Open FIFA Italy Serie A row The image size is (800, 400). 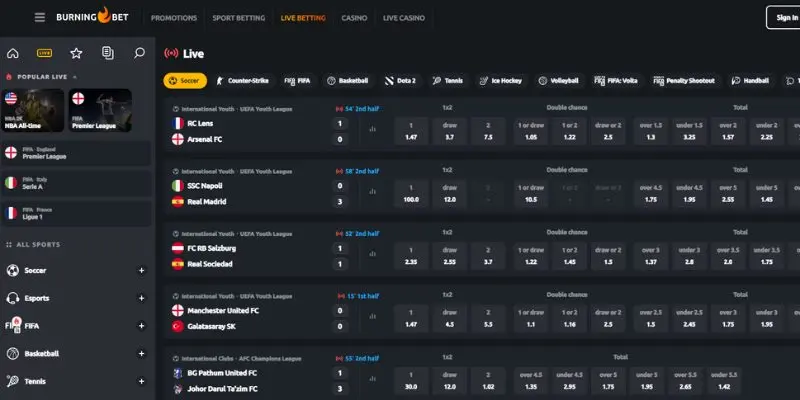pyautogui.click(x=77, y=183)
